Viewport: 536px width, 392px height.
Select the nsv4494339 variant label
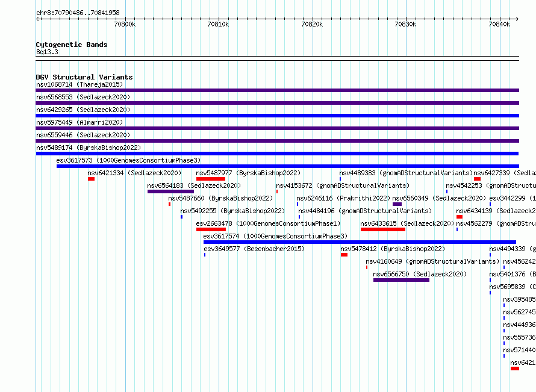513,249
